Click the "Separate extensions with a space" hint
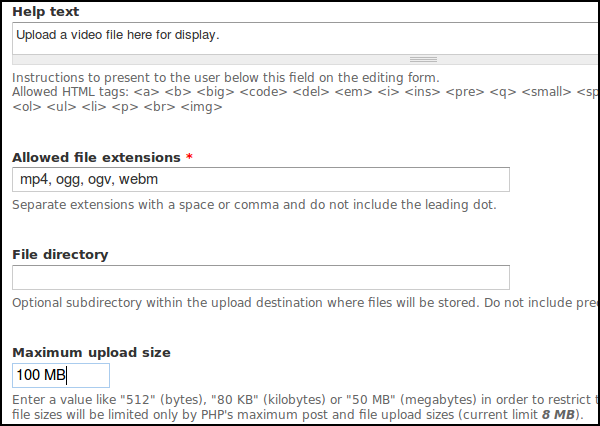The width and height of the screenshot is (600, 426). click(x=254, y=205)
